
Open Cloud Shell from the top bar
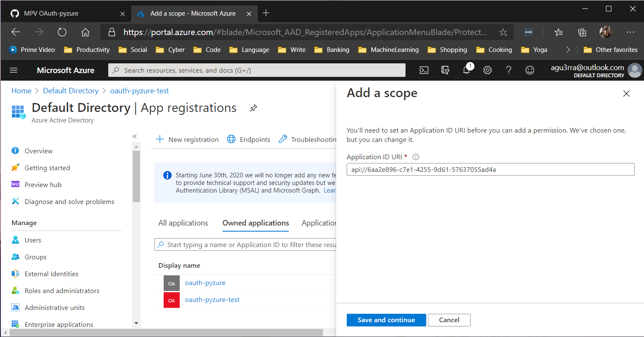coord(424,70)
